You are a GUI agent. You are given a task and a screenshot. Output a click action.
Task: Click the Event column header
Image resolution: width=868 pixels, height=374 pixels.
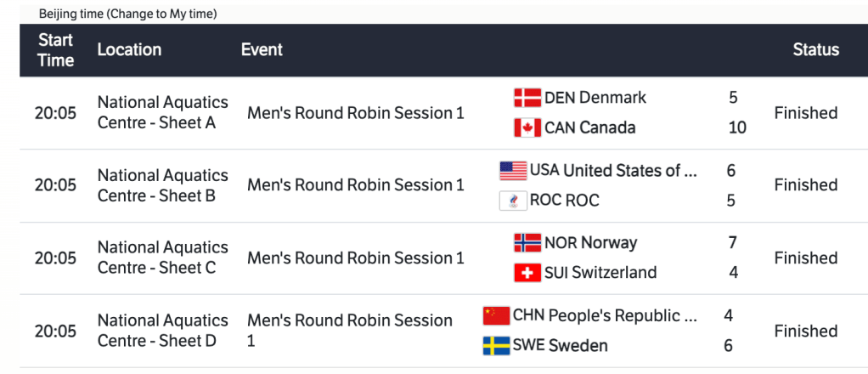(x=262, y=50)
